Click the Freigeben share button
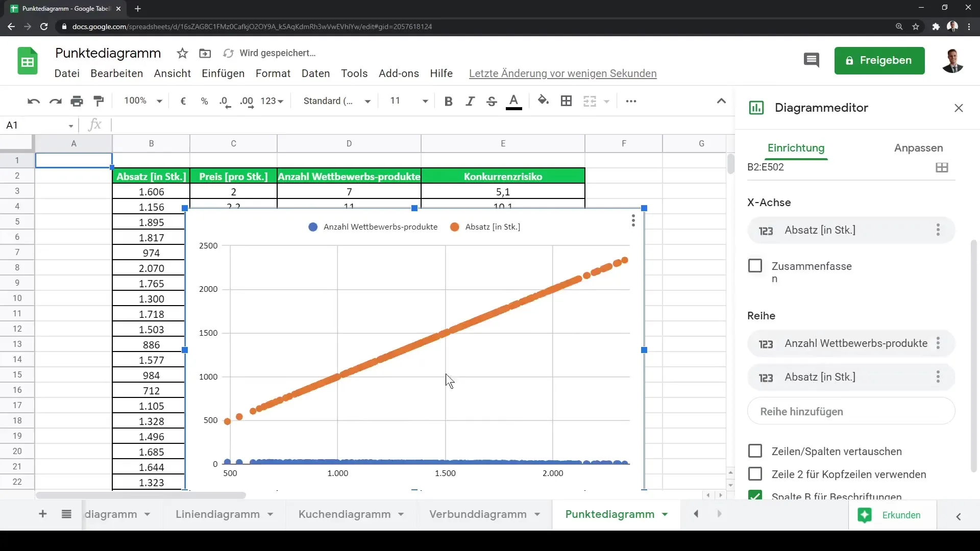 click(879, 60)
